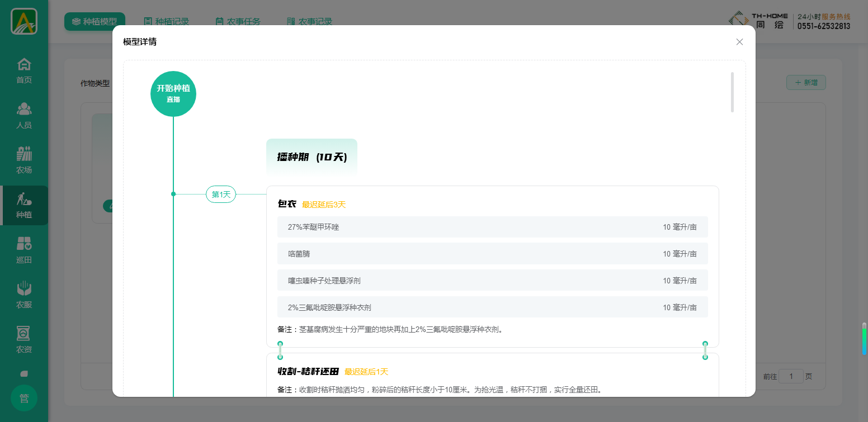The image size is (868, 422).
Task: Go to the 农事任务 tab
Action: coord(238,22)
